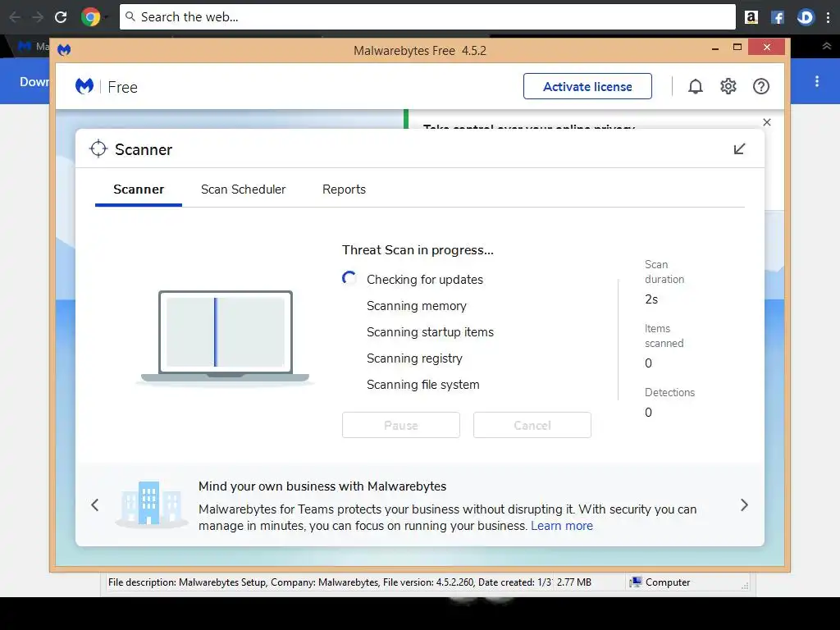Collapse the Scanner panel with the arrow icon
The height and width of the screenshot is (630, 840).
pyautogui.click(x=739, y=149)
